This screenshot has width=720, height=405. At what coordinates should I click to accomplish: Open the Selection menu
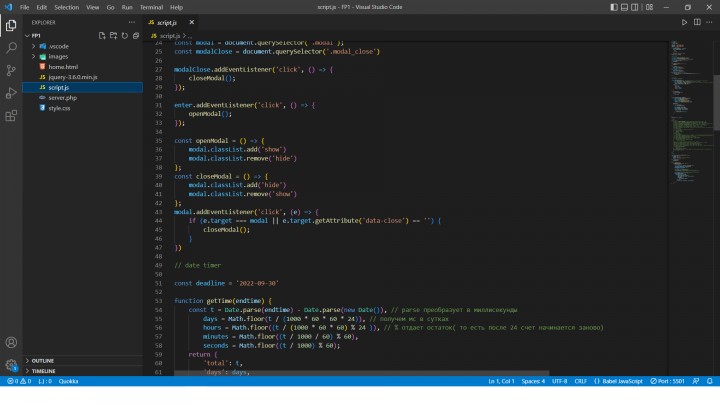pyautogui.click(x=67, y=7)
